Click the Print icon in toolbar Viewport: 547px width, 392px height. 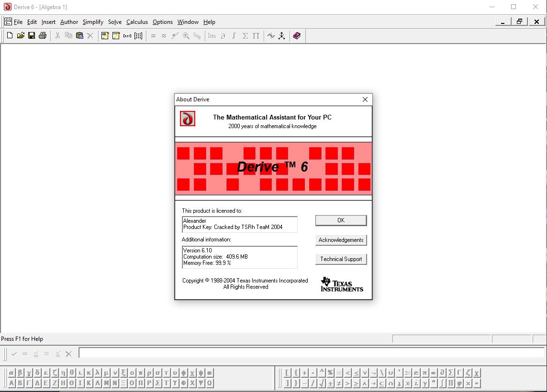(43, 36)
